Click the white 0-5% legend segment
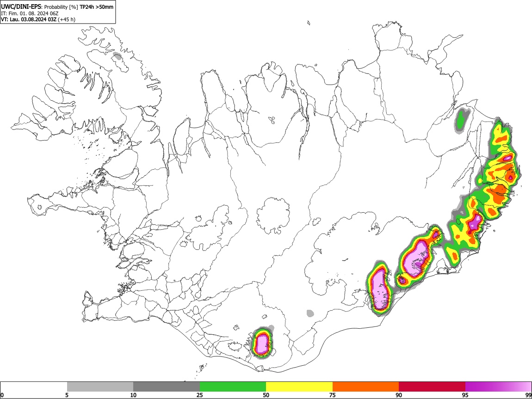Image resolution: width=532 pixels, height=399 pixels. 34,387
